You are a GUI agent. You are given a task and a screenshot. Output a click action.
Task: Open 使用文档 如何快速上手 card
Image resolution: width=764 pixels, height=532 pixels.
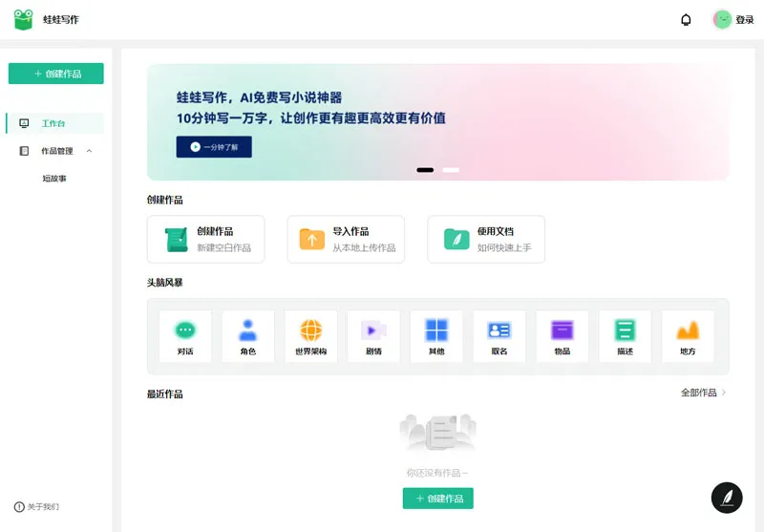tap(486, 239)
